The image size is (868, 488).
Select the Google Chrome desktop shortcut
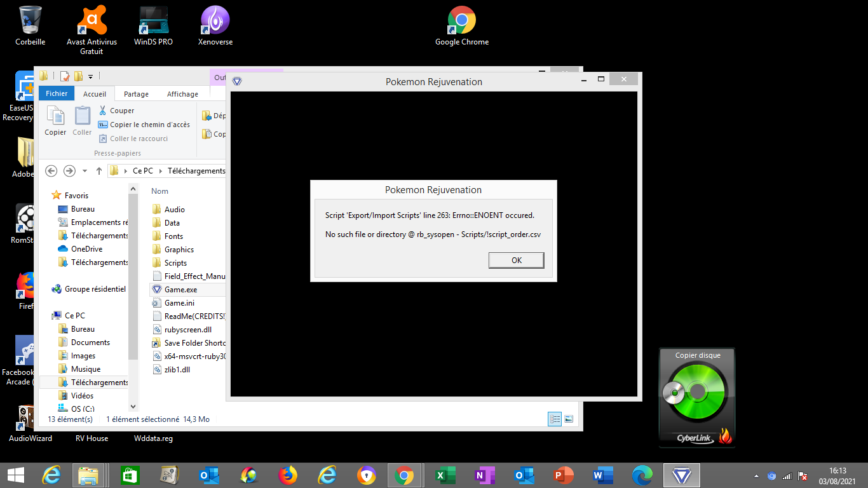tap(462, 25)
